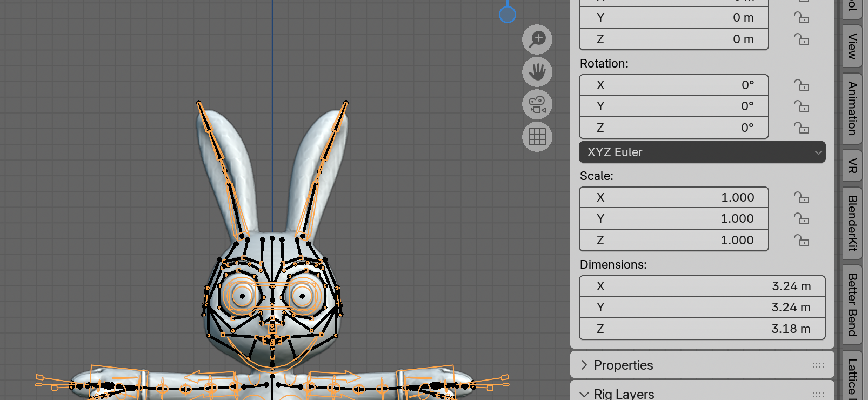Open the Animation sidebar tab

(852, 109)
